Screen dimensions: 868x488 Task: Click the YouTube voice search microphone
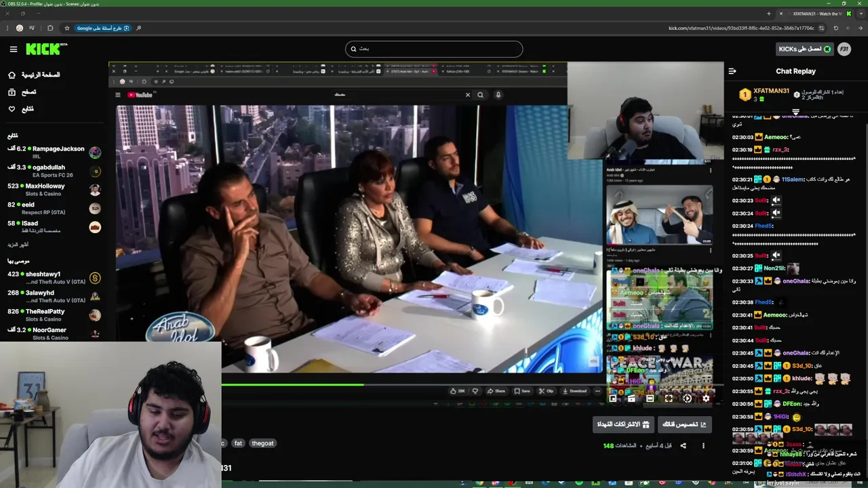(498, 95)
